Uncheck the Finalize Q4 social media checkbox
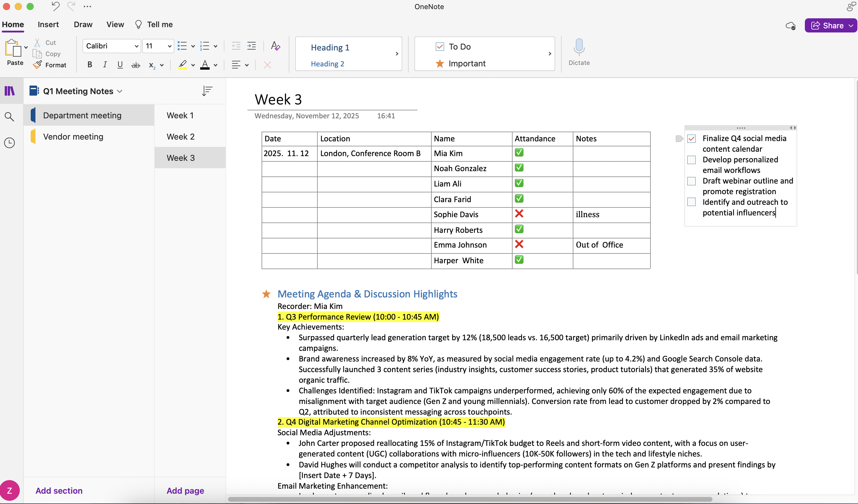Image resolution: width=858 pixels, height=504 pixels. pos(691,138)
